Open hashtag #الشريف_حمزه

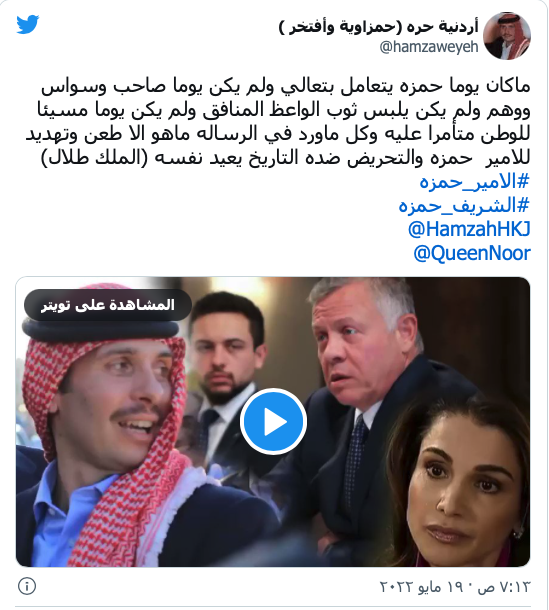464,205
